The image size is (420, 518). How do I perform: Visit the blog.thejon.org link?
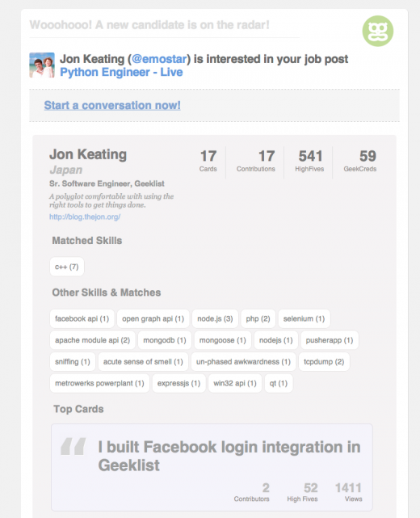point(85,217)
